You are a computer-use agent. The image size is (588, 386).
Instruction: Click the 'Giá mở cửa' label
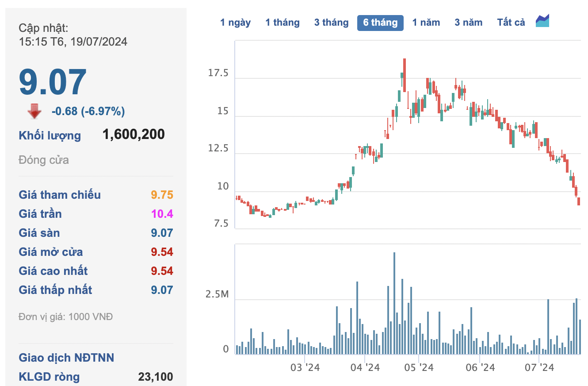[51, 252]
